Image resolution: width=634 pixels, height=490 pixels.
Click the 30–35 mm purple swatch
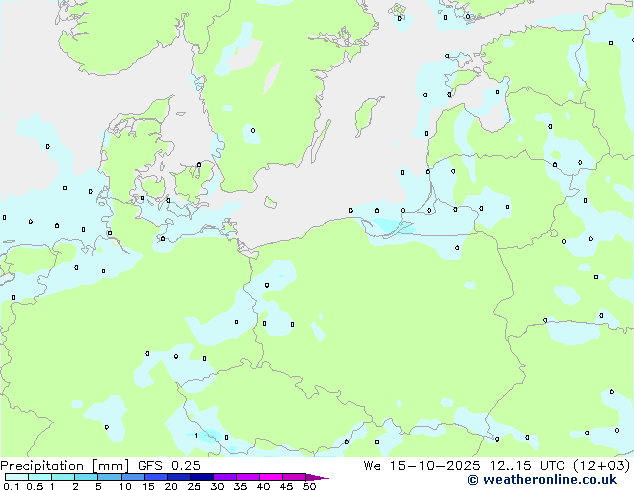tap(225, 477)
